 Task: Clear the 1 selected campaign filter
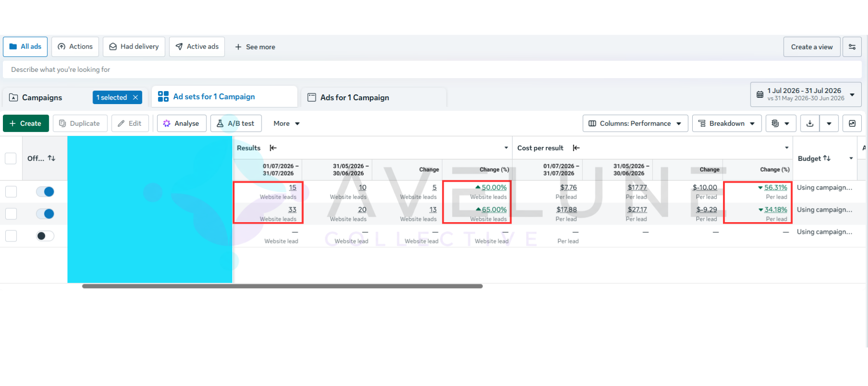coord(135,97)
